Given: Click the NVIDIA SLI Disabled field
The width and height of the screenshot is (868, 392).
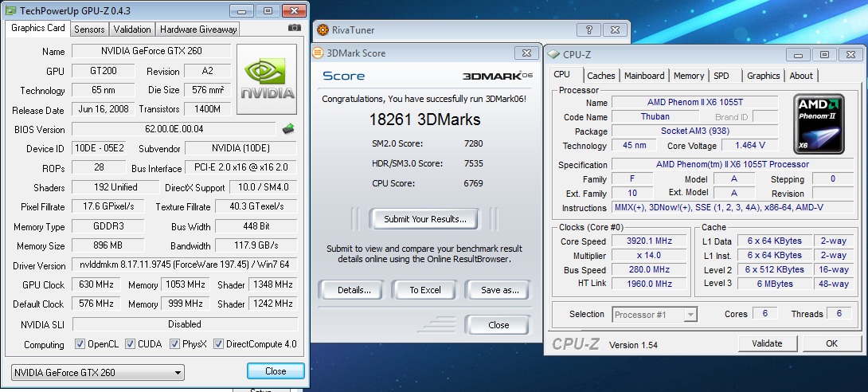Looking at the screenshot, I should [x=185, y=324].
